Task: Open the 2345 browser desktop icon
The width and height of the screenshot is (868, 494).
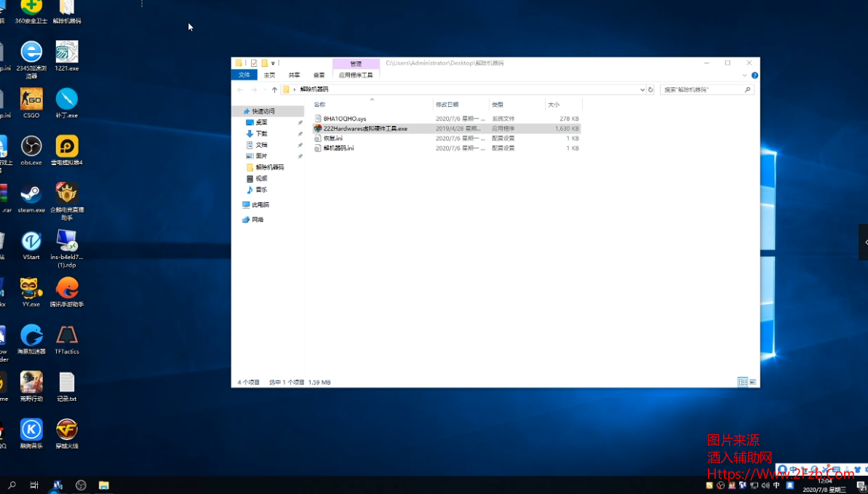Action: 31,59
